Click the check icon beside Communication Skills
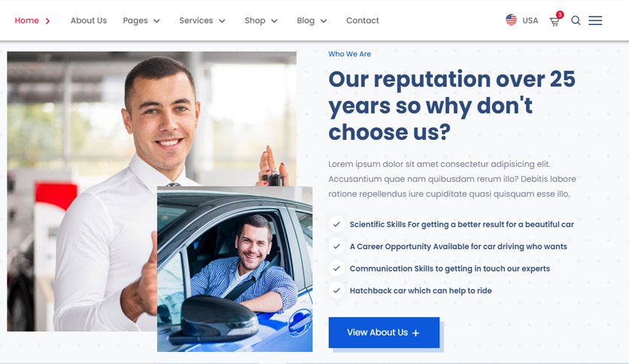The width and height of the screenshot is (629, 364). [336, 268]
